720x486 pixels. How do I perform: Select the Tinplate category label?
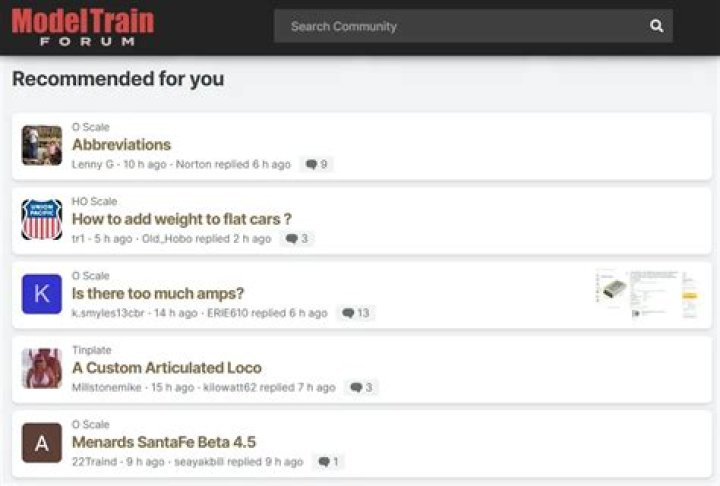coord(91,350)
